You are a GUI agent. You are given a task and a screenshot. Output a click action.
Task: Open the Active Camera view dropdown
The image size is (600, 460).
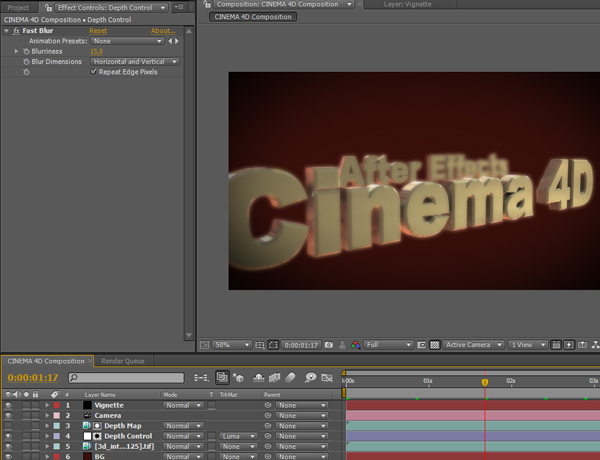pos(474,345)
